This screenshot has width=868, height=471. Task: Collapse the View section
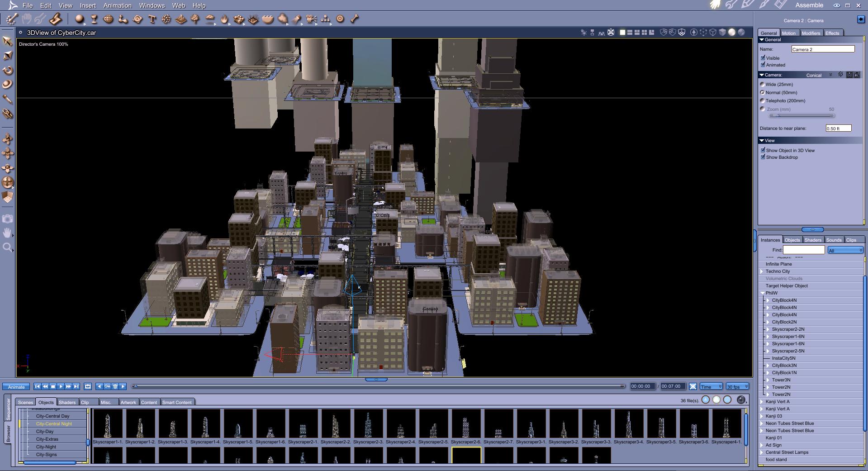pos(762,141)
